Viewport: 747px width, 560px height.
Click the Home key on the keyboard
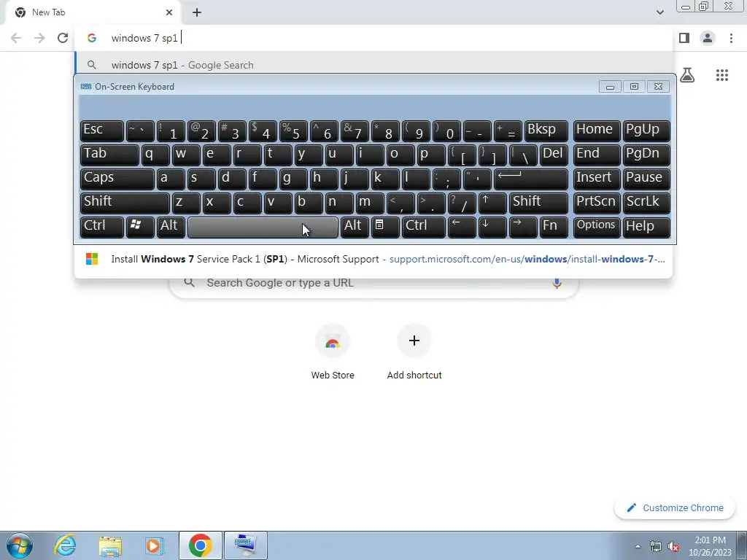click(x=597, y=131)
